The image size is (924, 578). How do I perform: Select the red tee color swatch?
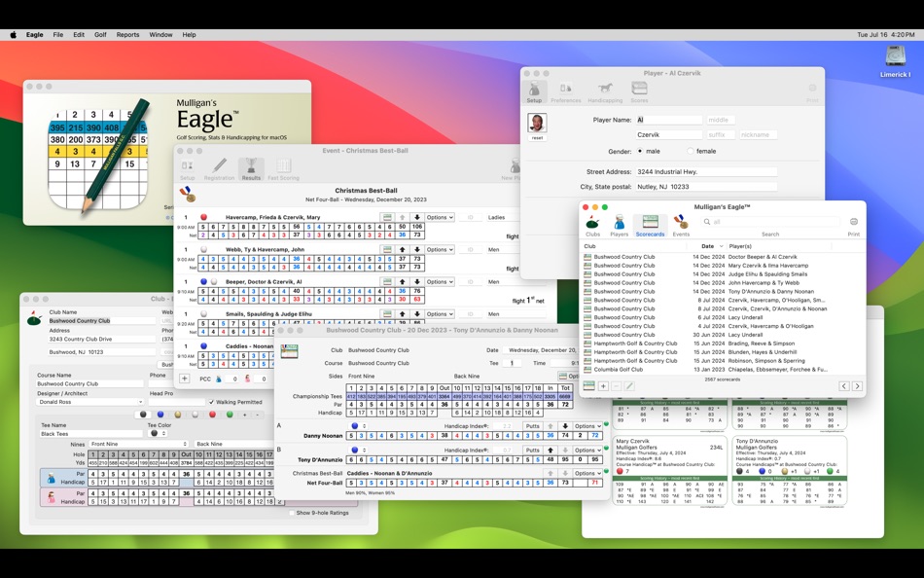point(213,415)
